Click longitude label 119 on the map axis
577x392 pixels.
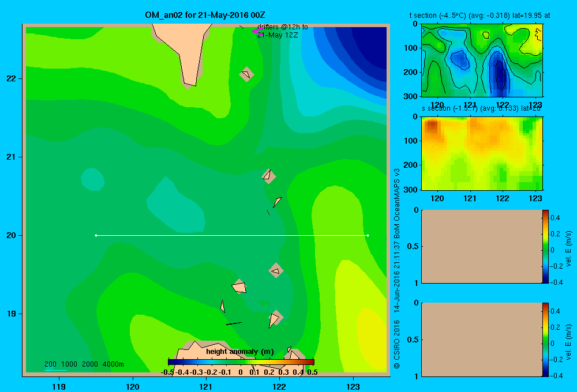click(59, 386)
